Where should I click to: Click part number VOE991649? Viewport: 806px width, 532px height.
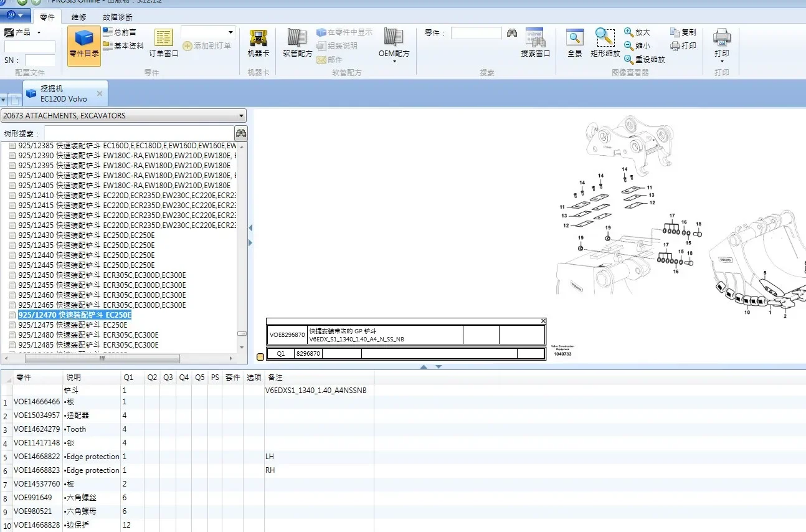33,498
